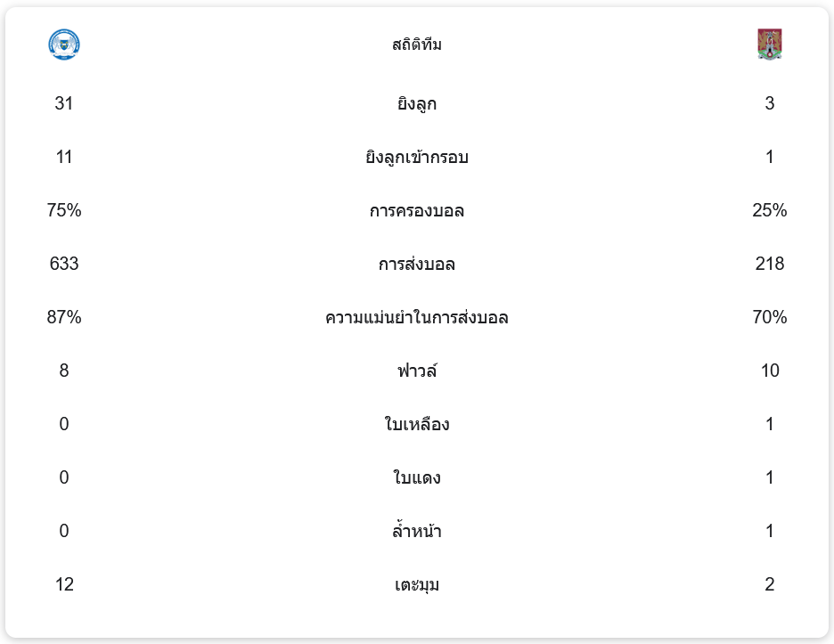834x644 pixels.
Task: Select ความแม่นยำในการส่งบอล label
Action: (417, 318)
